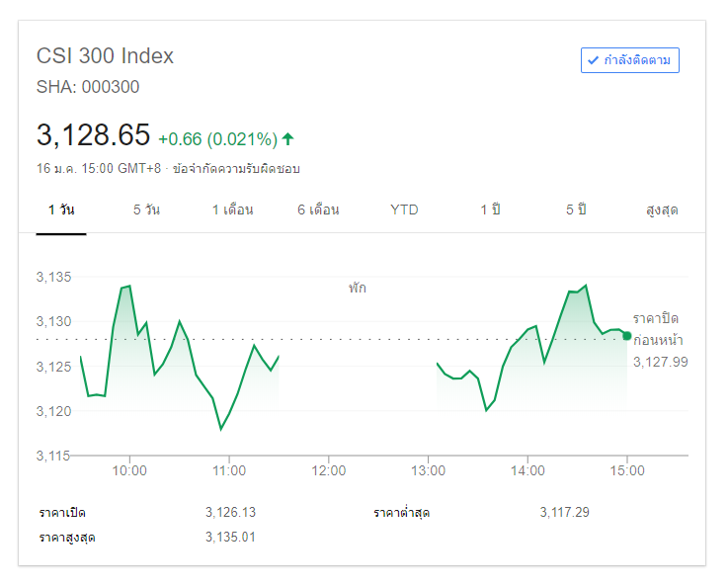Toggle the กำลังติดตาม following checkmark button
The width and height of the screenshot is (728, 586).
pos(630,60)
